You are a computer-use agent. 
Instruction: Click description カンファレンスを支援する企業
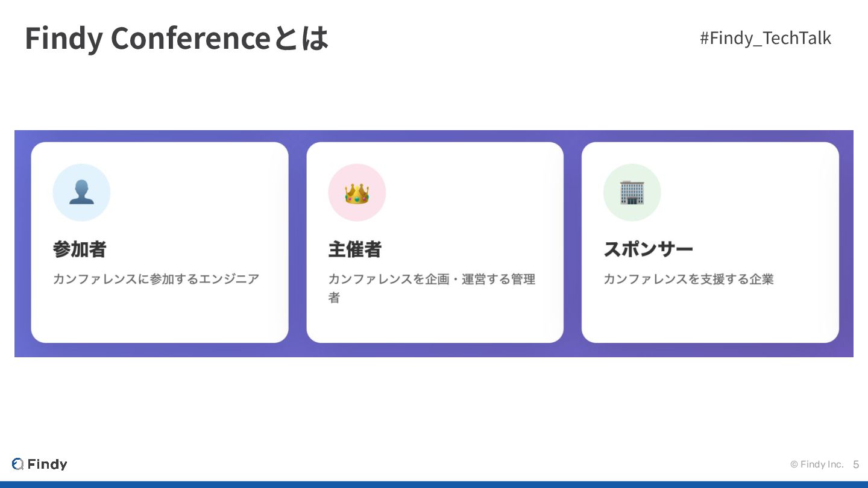(x=688, y=279)
